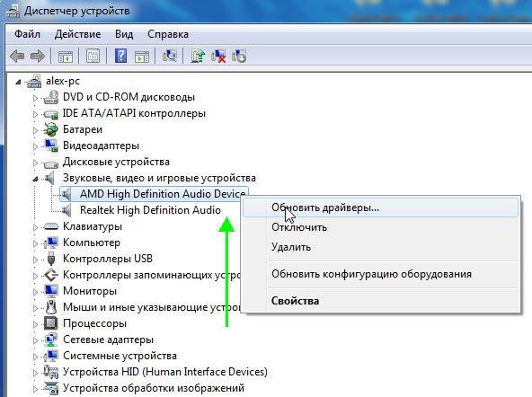Expand the Видеоадаптеры category

(35, 146)
